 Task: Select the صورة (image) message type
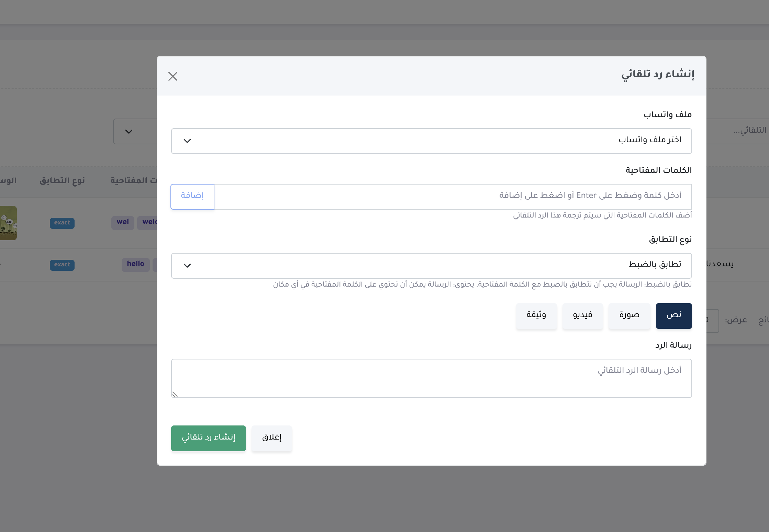click(x=629, y=315)
